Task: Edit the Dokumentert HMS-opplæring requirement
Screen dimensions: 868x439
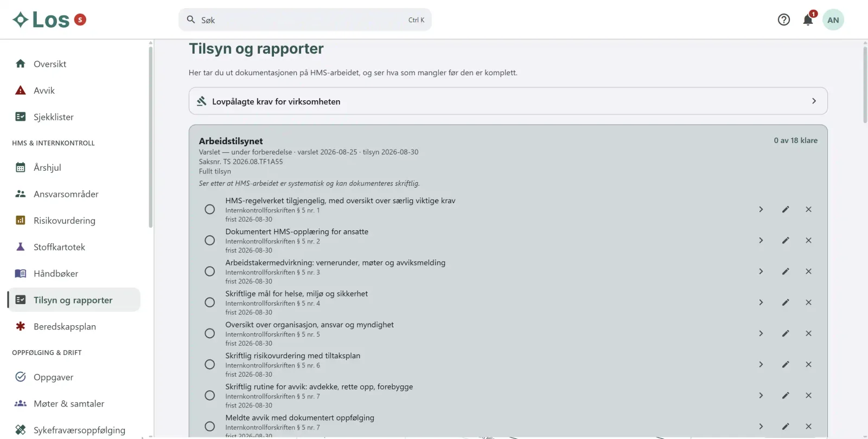Action: click(x=786, y=240)
